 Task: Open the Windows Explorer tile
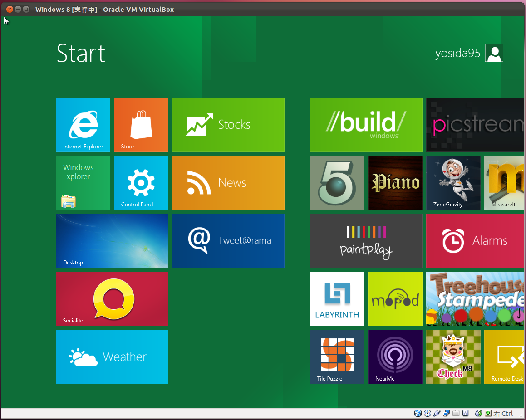coord(83,183)
